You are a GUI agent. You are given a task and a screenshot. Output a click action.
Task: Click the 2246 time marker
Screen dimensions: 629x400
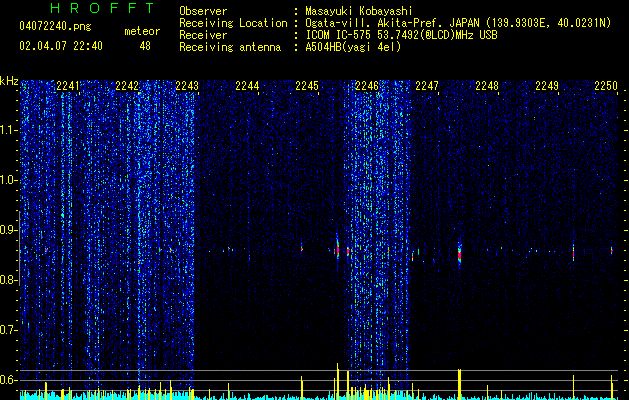[x=367, y=86]
